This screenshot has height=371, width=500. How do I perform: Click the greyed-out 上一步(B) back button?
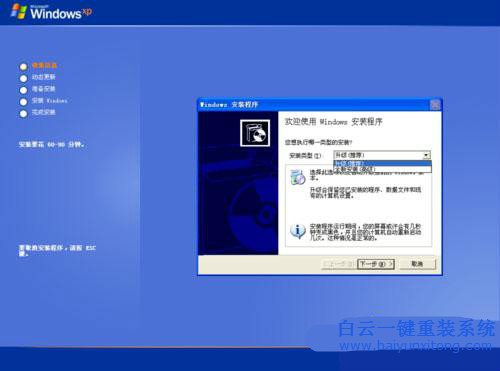[x=338, y=264]
